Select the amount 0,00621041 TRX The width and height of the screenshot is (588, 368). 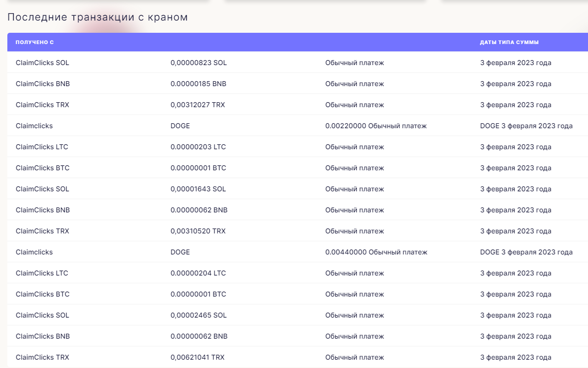[197, 357]
